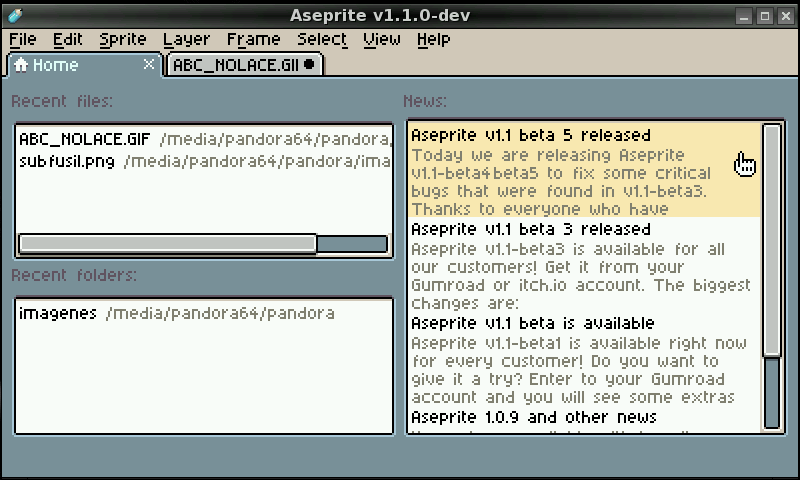Click the modified dot on ABC_NOLACE.GIF tab

309,65
